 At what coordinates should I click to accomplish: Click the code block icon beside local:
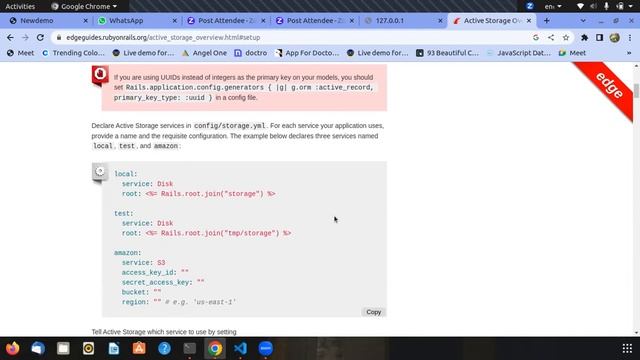pyautogui.click(x=100, y=172)
